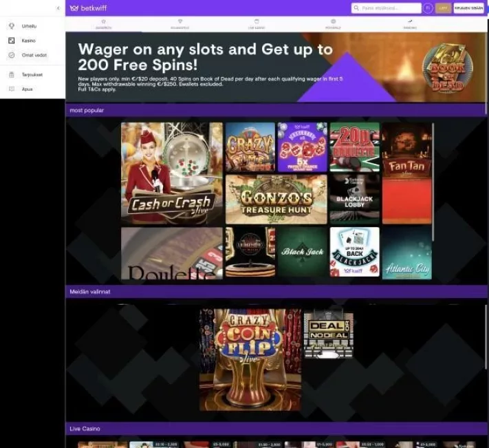The width and height of the screenshot is (489, 448).
Task: Launch Crazy Coin Flip Live game
Action: pos(250,360)
